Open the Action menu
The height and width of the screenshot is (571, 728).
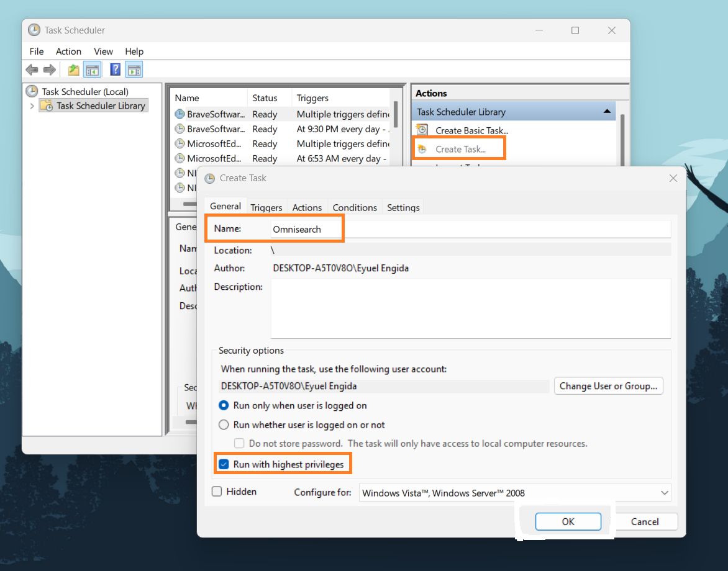pos(68,52)
